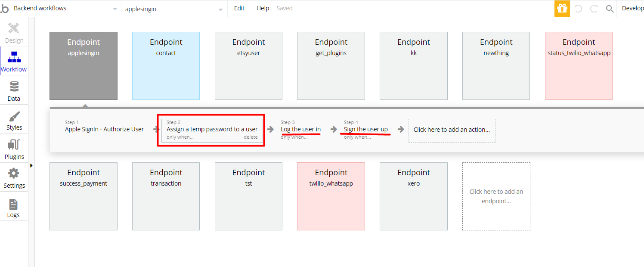The height and width of the screenshot is (267, 644).
Task: Click the Bubble logo in top-left corner
Action: click(x=5, y=9)
